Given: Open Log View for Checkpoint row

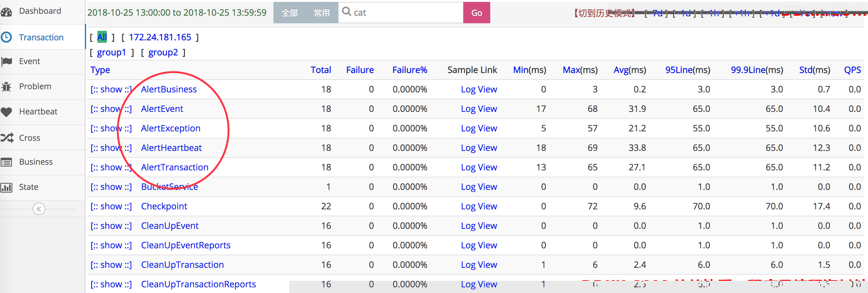Looking at the screenshot, I should pos(479,206).
